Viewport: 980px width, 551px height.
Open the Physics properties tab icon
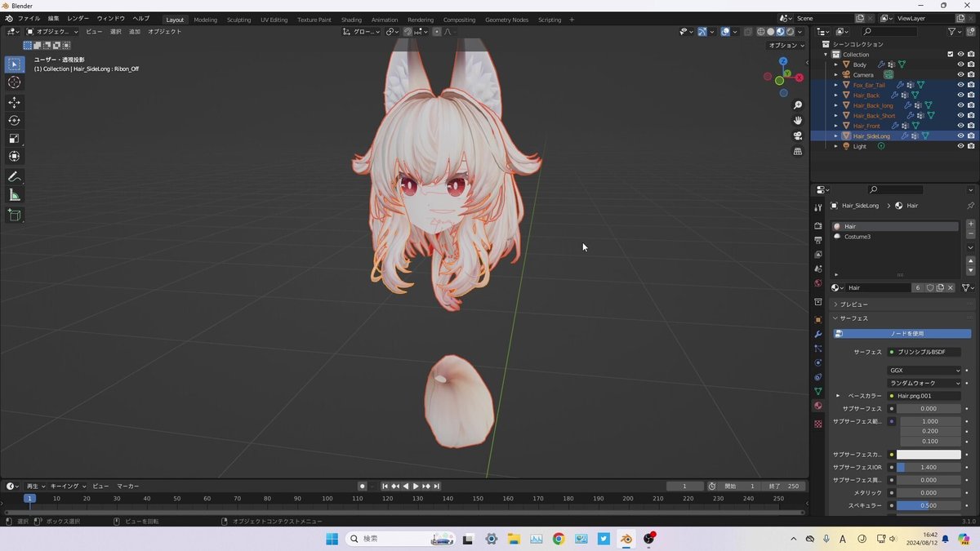pos(817,362)
